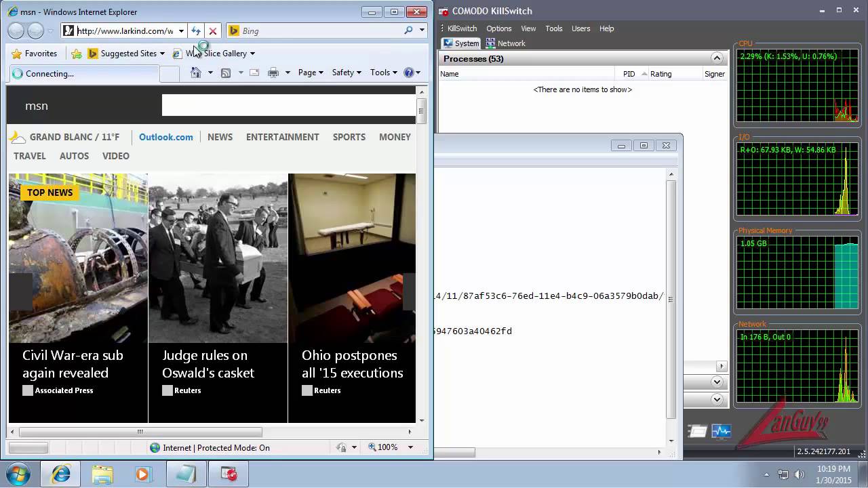Image resolution: width=868 pixels, height=488 pixels.
Task: Click the network tray icon
Action: (x=783, y=474)
